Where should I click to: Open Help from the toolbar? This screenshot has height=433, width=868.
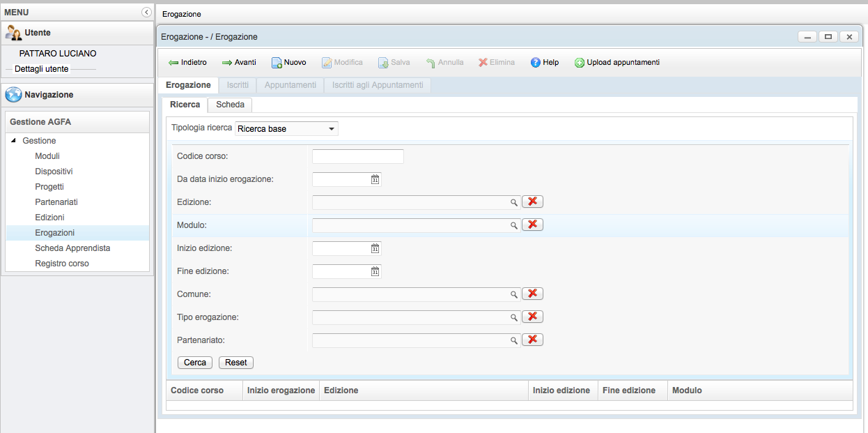coord(536,63)
